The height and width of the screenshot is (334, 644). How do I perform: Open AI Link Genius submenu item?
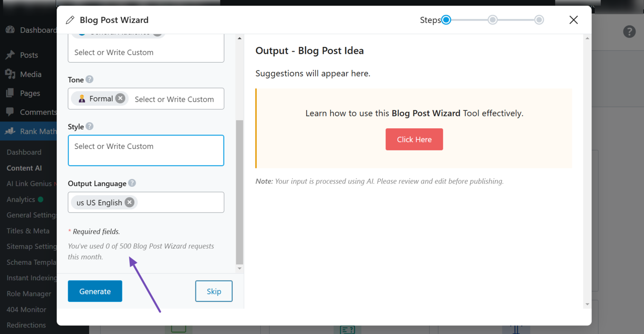coord(29,184)
